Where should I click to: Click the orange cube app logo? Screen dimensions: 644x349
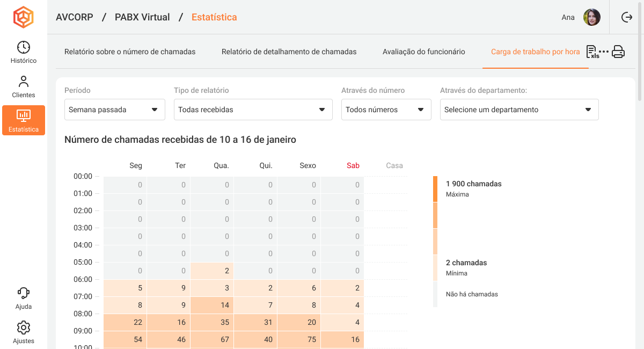point(23,17)
